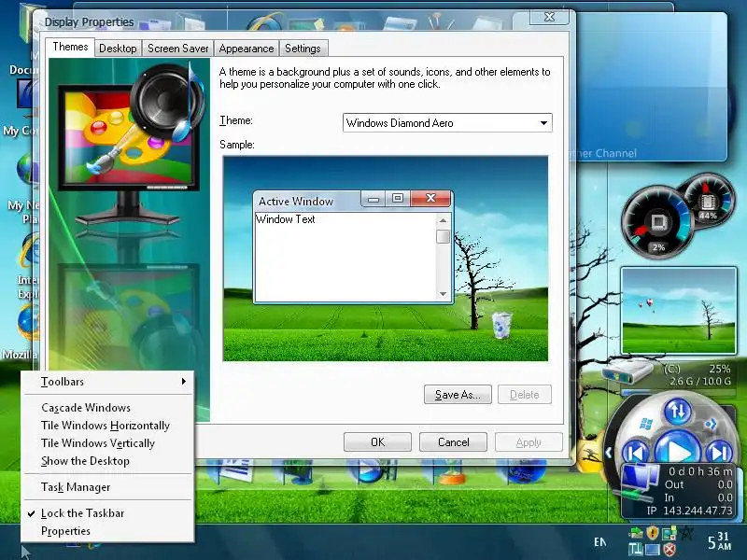
Task: Switch to the Desktop tab
Action: (x=118, y=49)
